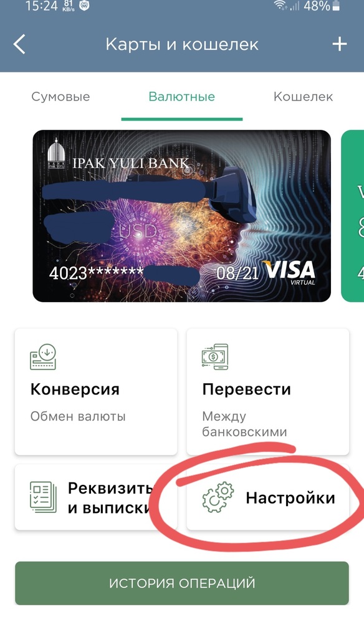Tap the Wi-Fi status icon
The height and width of the screenshot is (624, 364).
pyautogui.click(x=280, y=6)
